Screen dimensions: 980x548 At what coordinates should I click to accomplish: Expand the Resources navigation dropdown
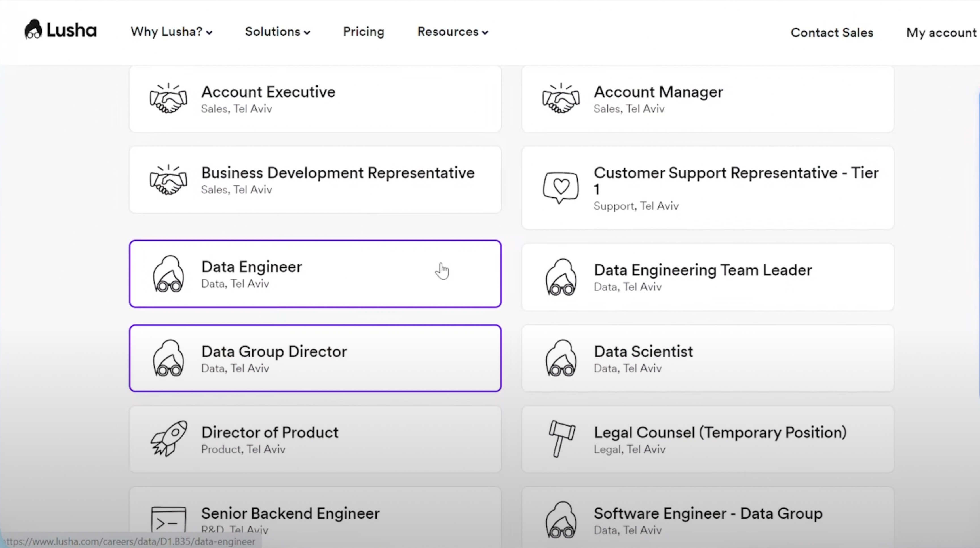click(x=452, y=32)
